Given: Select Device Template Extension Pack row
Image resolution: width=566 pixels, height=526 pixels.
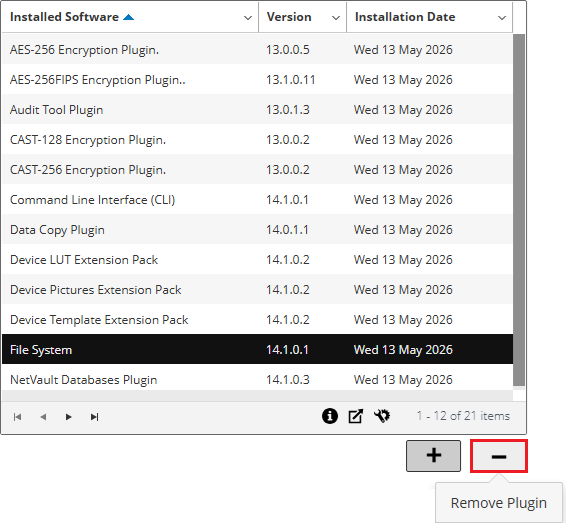Looking at the screenshot, I should [x=257, y=319].
